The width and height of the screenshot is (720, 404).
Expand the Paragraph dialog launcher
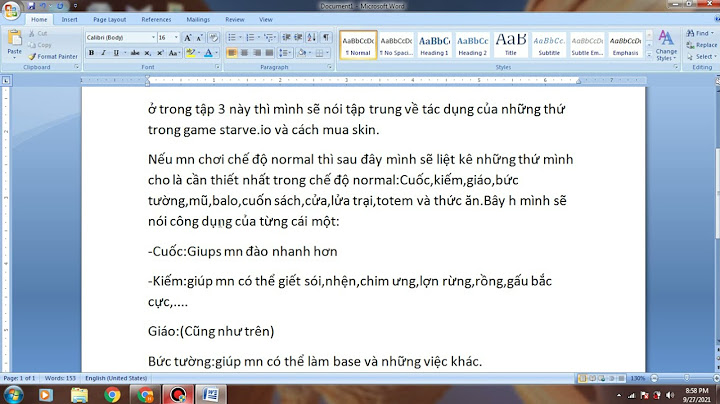(330, 67)
